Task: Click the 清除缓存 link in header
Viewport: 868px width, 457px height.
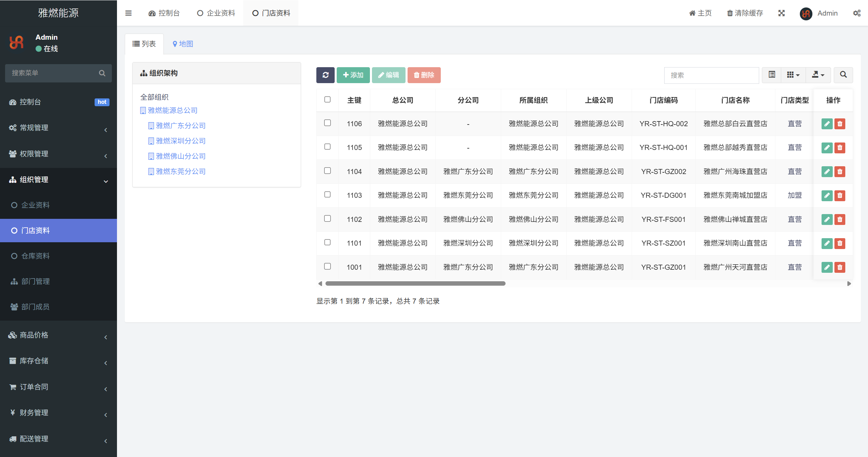Action: [x=745, y=13]
